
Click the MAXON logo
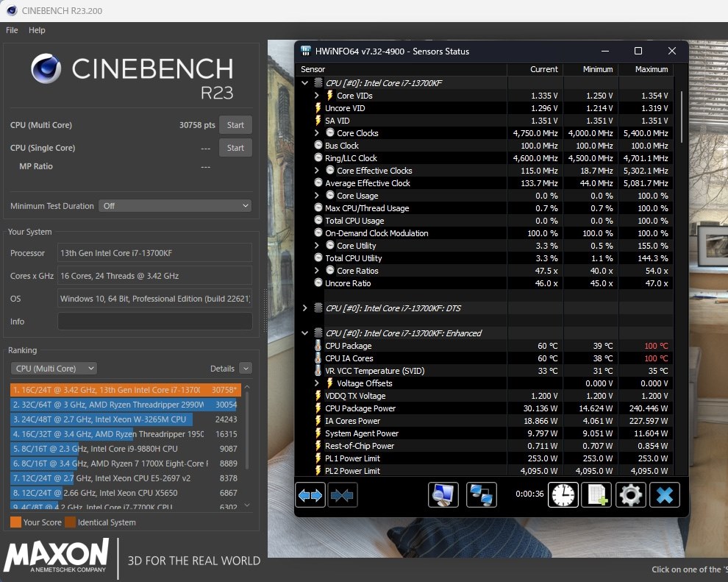[56, 556]
